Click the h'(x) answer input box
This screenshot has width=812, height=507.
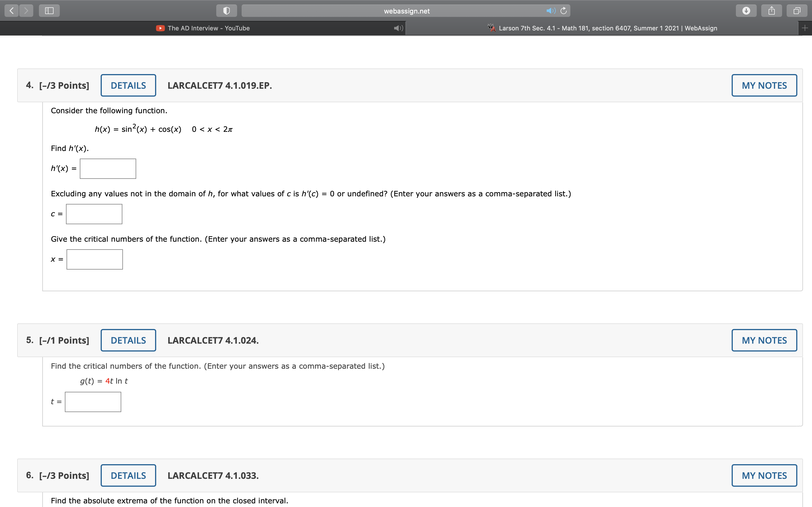point(108,169)
